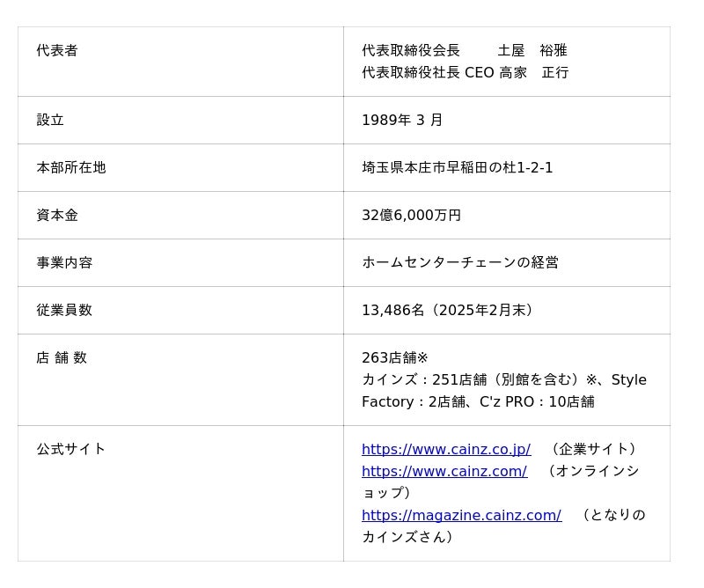The height and width of the screenshot is (588, 704).
Task: Select the 本部所在地 row label
Action: pos(71,167)
